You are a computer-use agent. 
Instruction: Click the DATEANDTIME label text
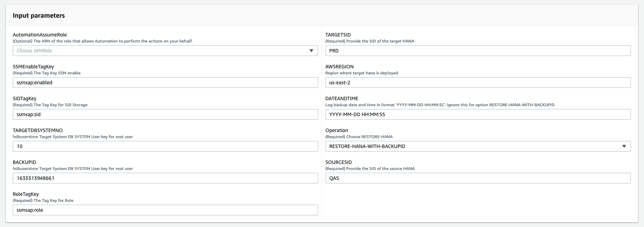pyautogui.click(x=342, y=98)
